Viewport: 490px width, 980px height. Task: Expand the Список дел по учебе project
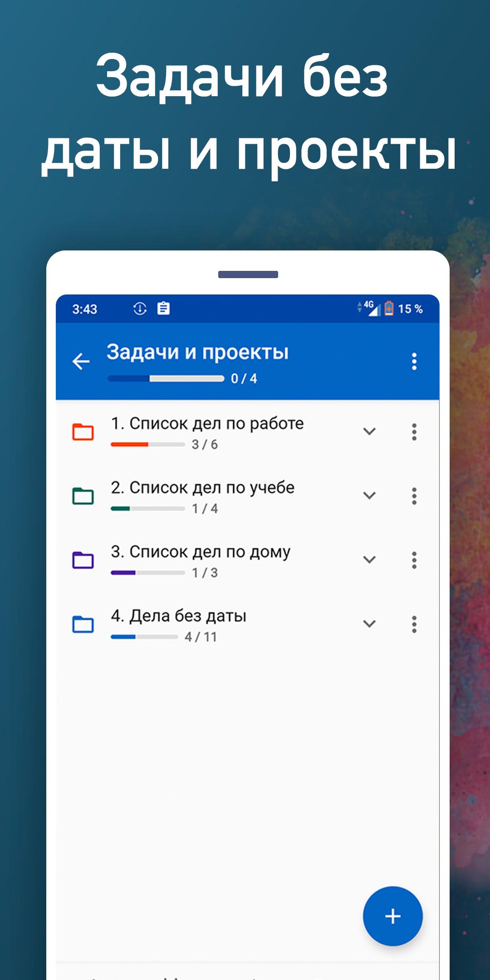369,495
